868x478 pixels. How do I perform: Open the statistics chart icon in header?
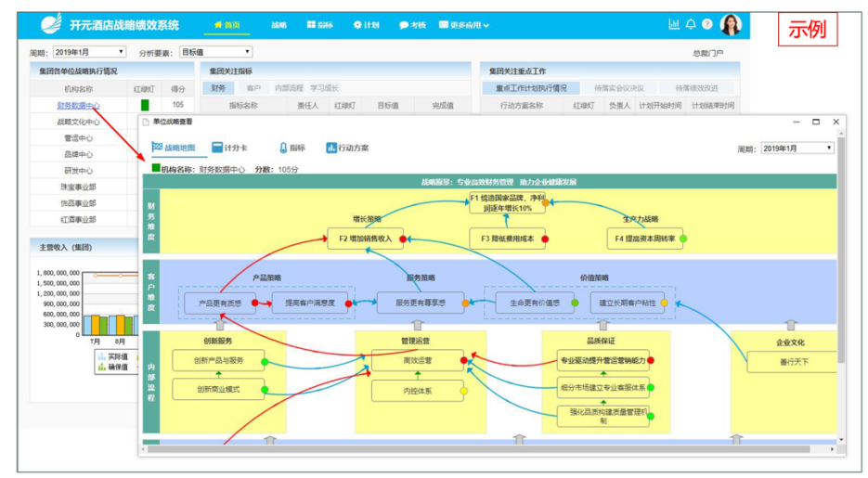coord(674,24)
